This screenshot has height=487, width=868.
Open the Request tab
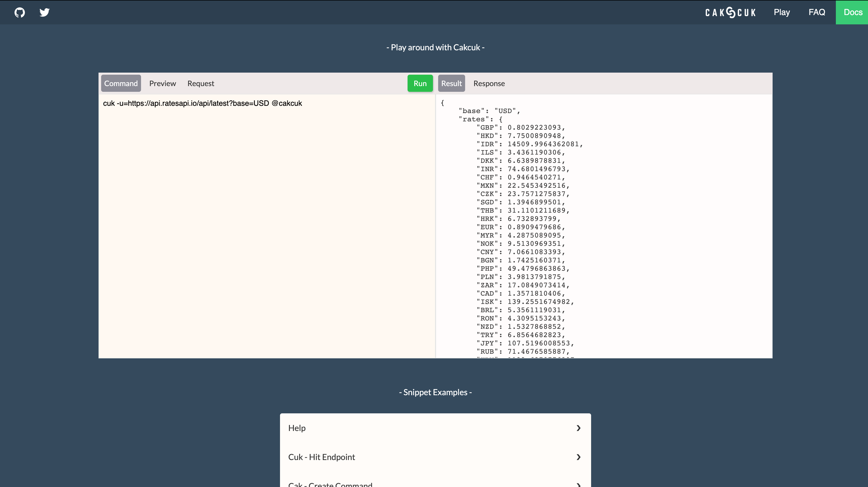pos(200,83)
